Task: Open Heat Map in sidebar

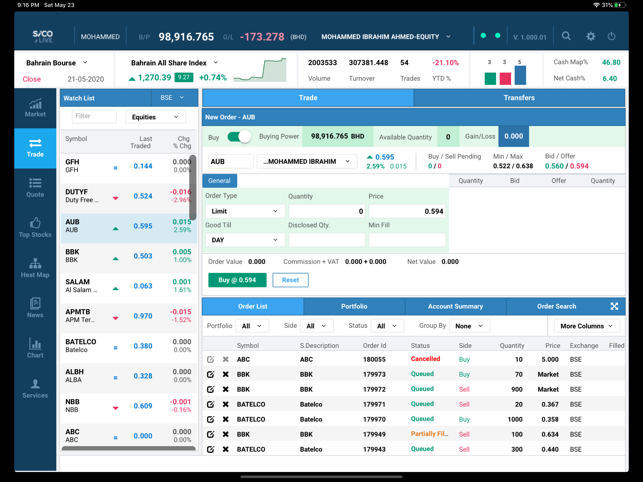Action: click(35, 269)
